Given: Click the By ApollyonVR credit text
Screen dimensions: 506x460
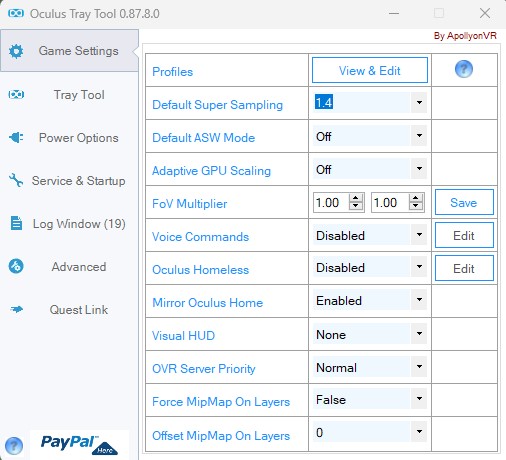Looking at the screenshot, I should click(465, 36).
